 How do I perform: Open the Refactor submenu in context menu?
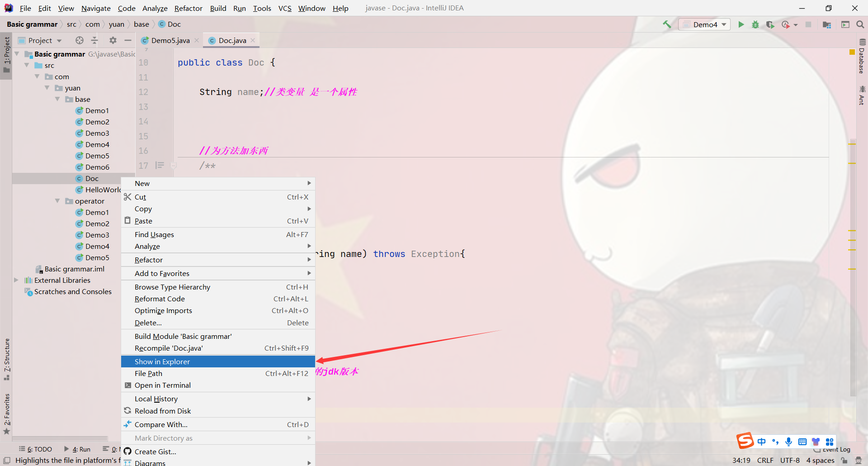pyautogui.click(x=218, y=260)
